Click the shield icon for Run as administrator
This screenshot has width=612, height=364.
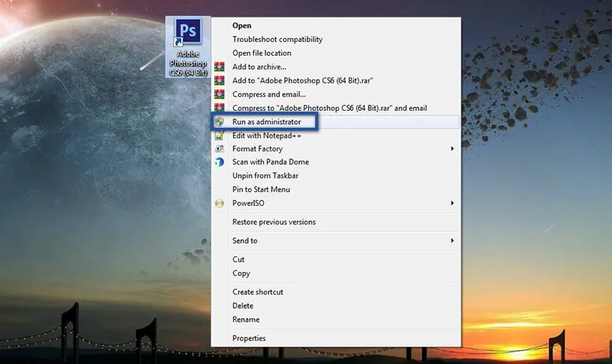(x=219, y=122)
